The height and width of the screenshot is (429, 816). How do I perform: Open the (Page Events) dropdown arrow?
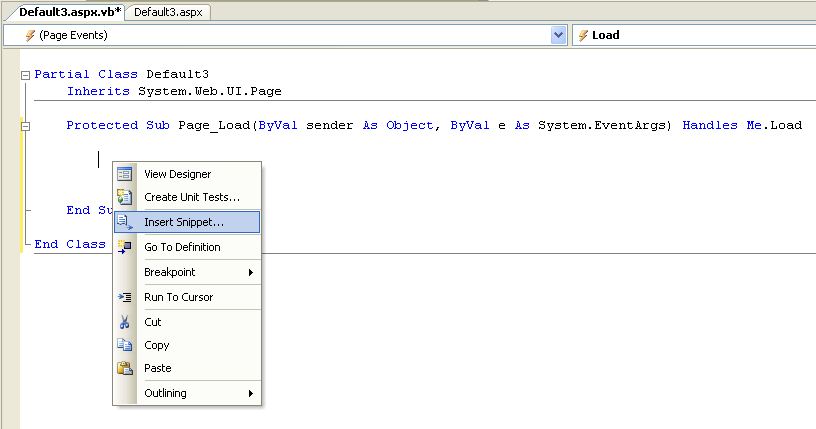pos(558,35)
